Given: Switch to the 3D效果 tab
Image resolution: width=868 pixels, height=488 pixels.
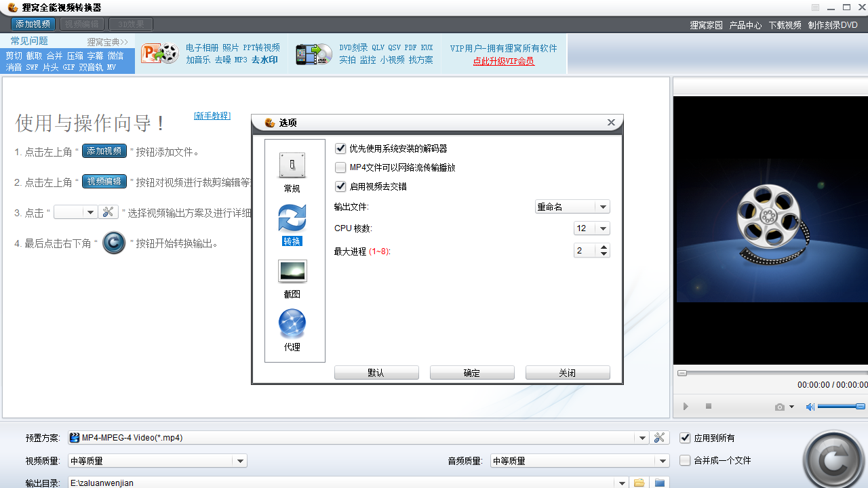Looking at the screenshot, I should (130, 23).
